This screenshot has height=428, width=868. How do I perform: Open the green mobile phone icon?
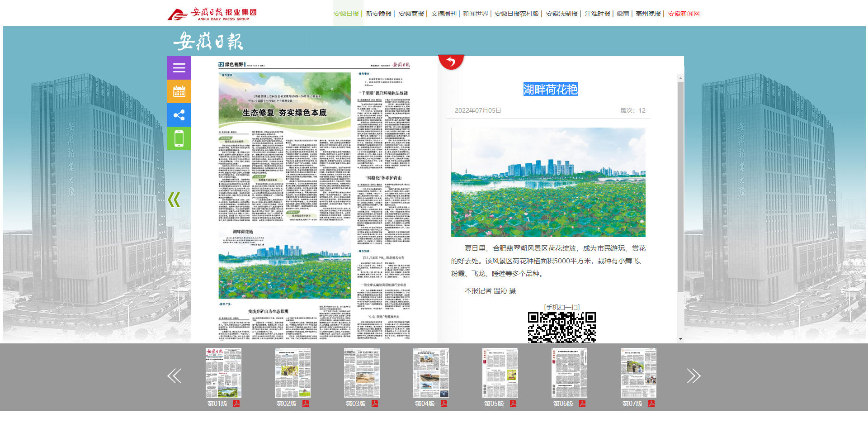coord(179,138)
